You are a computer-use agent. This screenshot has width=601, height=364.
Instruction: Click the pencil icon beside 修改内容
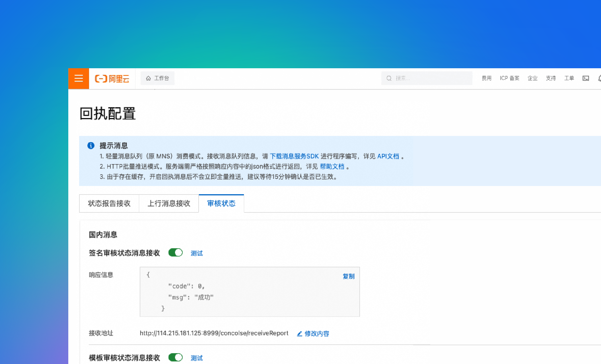299,334
